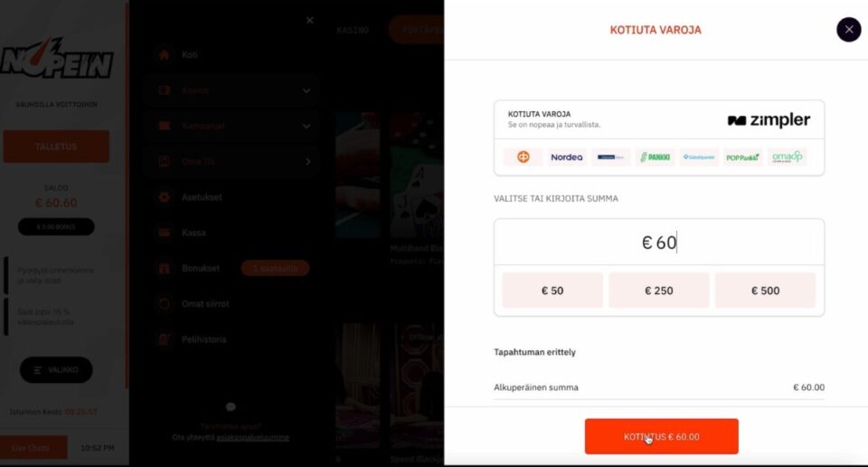The image size is (868, 467).
Task: Open Asetukset via the gear icon
Action: [x=164, y=197]
